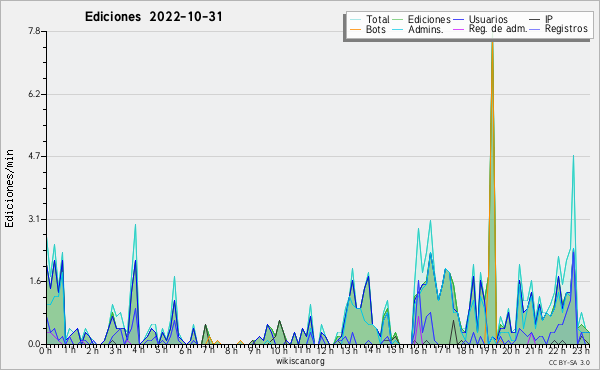
Task: Click the Reg. de adm. legend entry
Action: point(490,29)
